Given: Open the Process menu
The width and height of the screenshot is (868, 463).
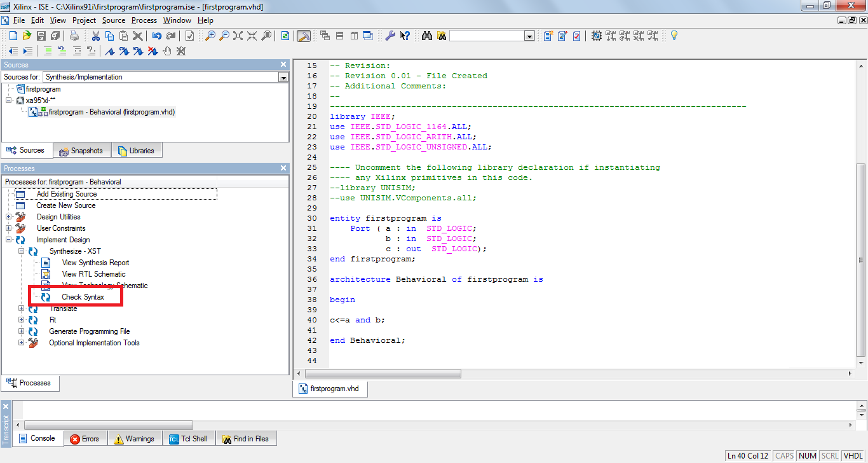Looking at the screenshot, I should [x=144, y=20].
